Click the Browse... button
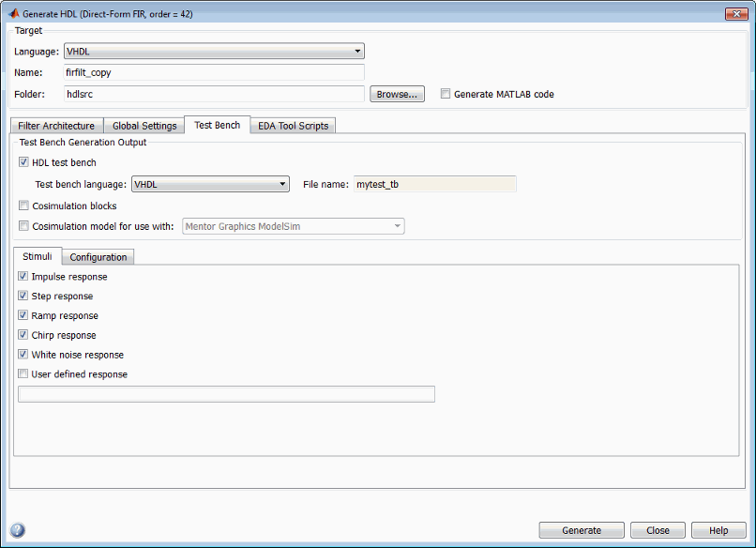Viewport: 756px width, 548px height. coord(398,94)
